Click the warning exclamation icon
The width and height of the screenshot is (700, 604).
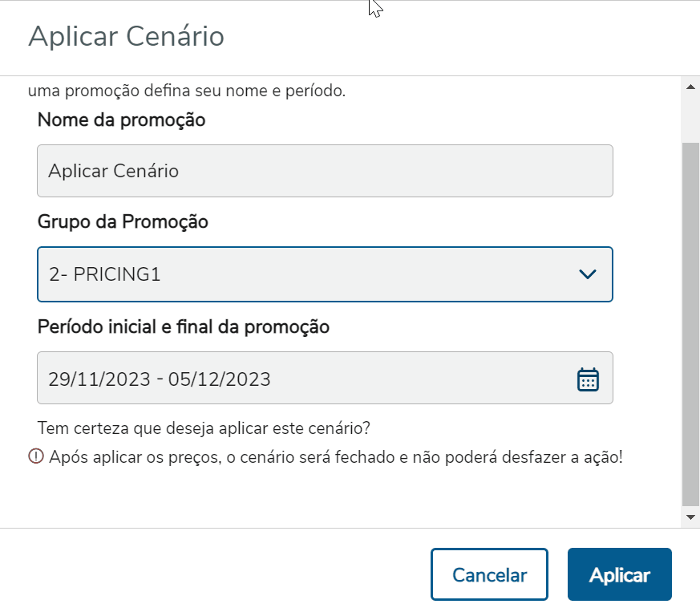35,457
